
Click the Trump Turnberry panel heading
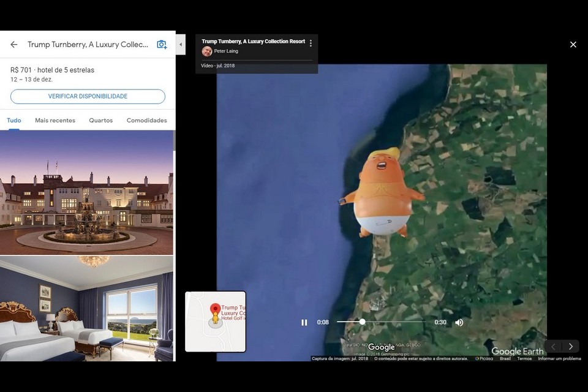88,45
